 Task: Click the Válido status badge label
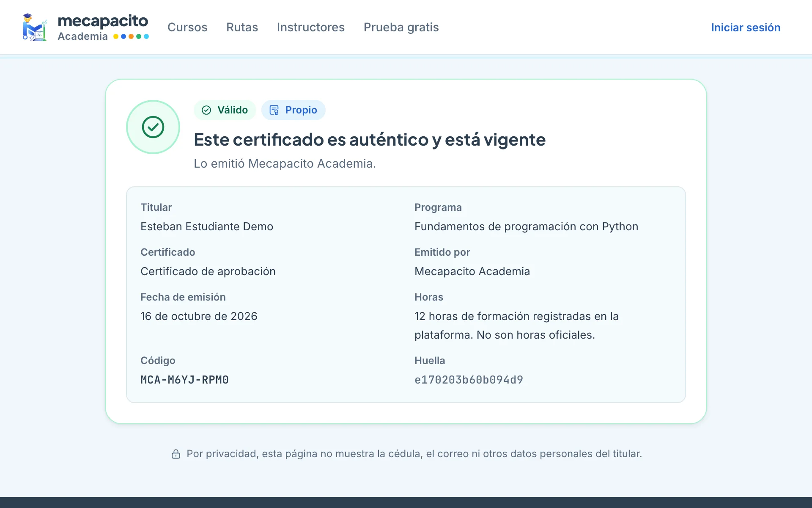[233, 110]
